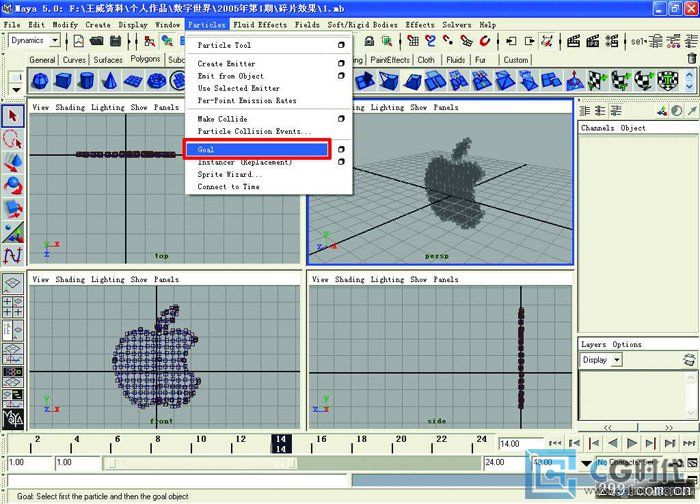Click the four view layout icon
The image size is (700, 504).
pos(12,307)
